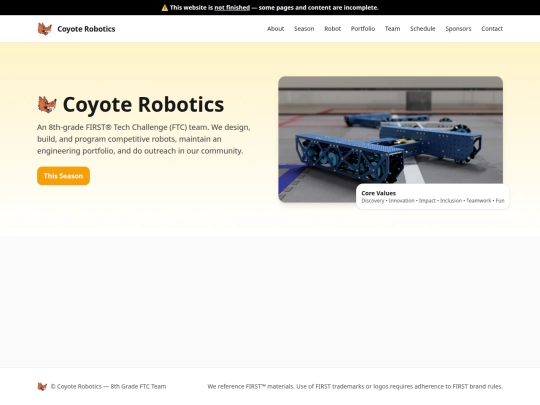Click the coyote logo in the navigation bar

(x=44, y=29)
